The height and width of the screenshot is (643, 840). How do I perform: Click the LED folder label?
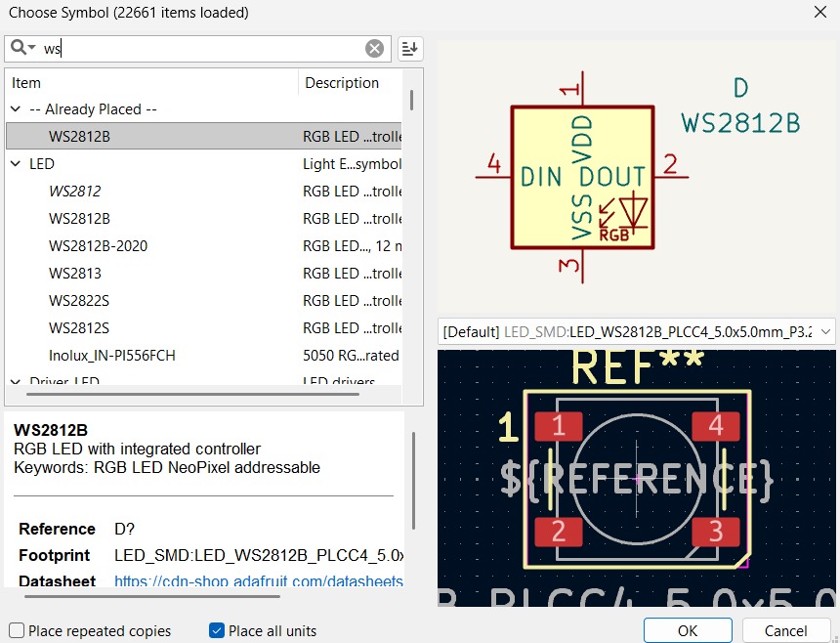coord(42,164)
